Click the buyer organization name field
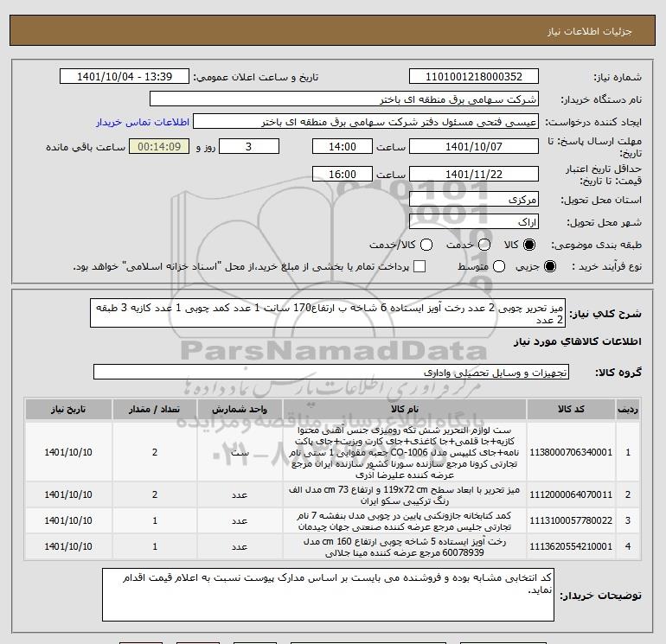The width and height of the screenshot is (666, 644). point(344,99)
